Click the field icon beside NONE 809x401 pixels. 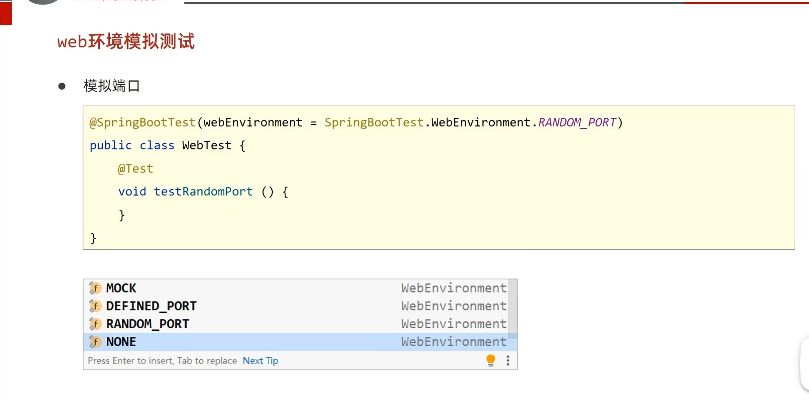(x=95, y=342)
